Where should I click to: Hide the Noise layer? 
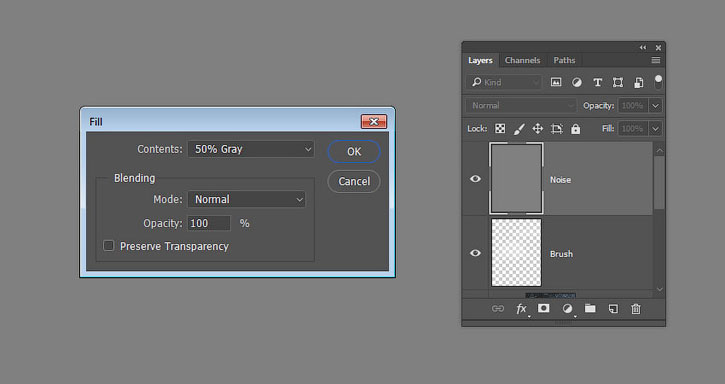click(x=475, y=179)
